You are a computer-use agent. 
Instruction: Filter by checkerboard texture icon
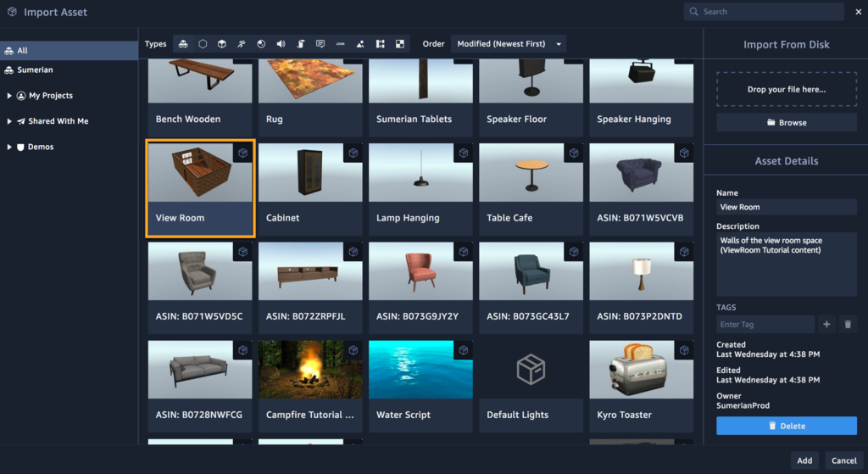click(400, 44)
